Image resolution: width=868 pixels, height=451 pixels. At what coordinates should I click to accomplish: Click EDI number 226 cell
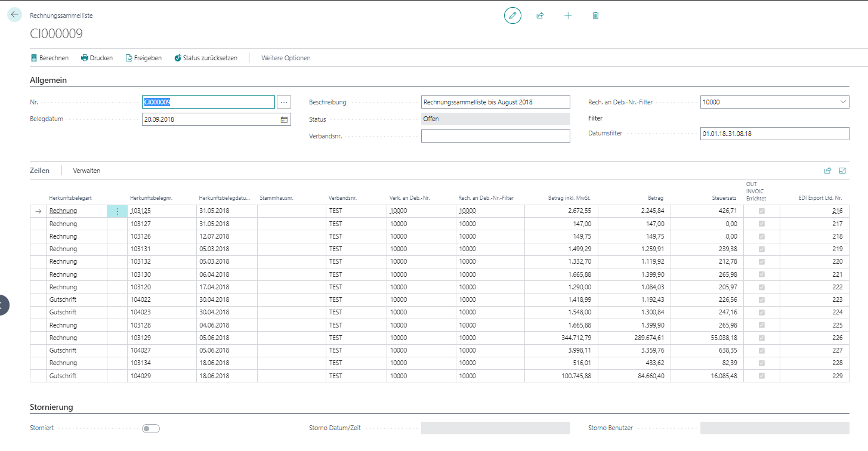click(x=814, y=338)
